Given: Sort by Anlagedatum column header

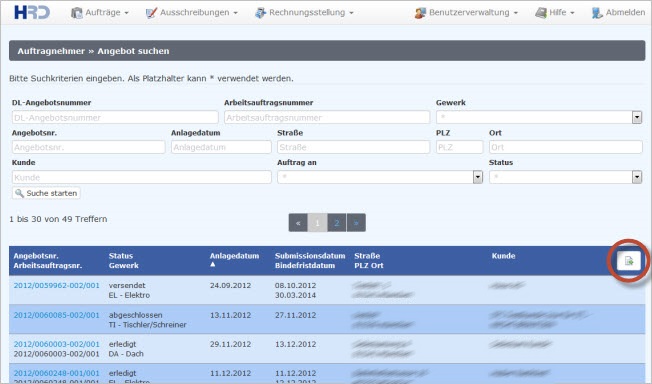Looking at the screenshot, I should [x=235, y=256].
